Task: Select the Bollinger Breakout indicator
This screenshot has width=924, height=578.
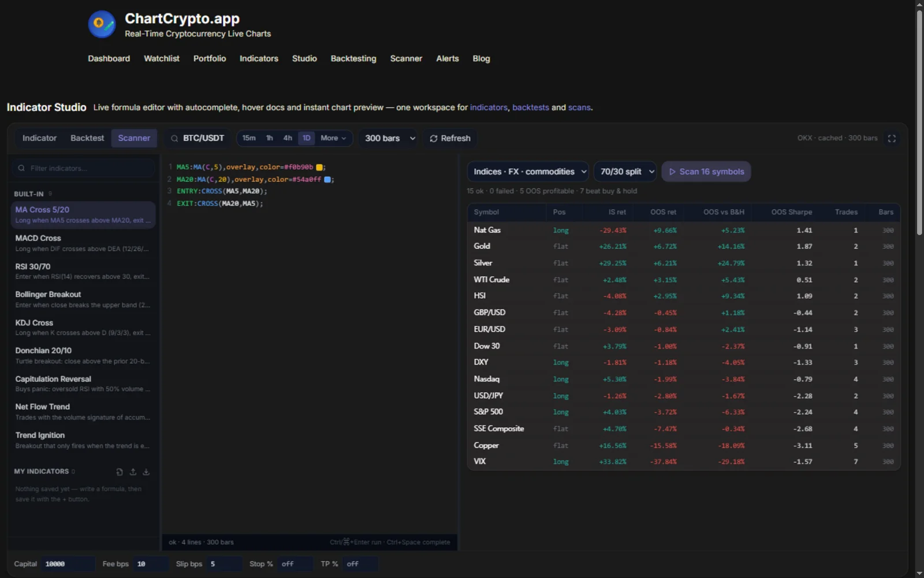Action: tap(83, 299)
